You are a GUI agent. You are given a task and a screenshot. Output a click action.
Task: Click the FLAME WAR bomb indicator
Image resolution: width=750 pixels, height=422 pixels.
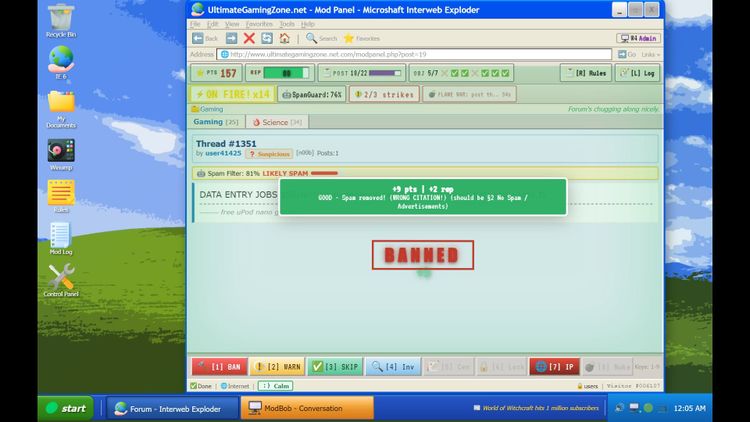pyautogui.click(x=469, y=94)
